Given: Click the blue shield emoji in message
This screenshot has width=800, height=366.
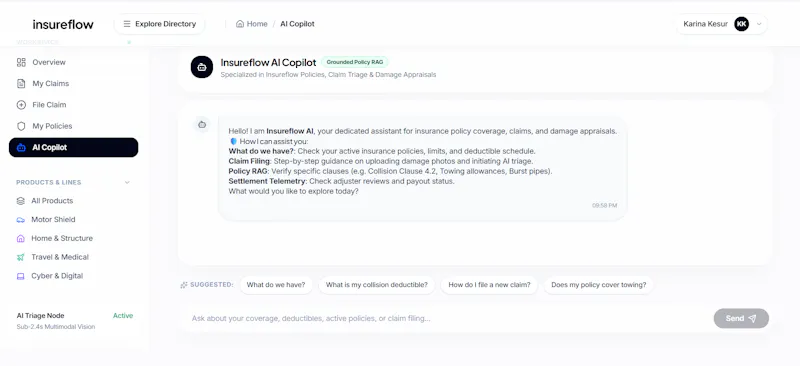Looking at the screenshot, I should (x=233, y=141).
